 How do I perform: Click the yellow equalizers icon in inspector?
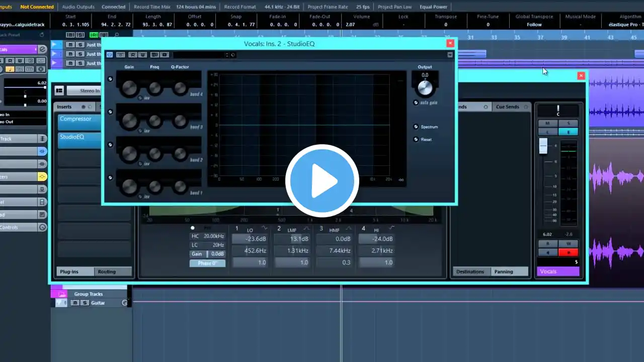click(42, 176)
